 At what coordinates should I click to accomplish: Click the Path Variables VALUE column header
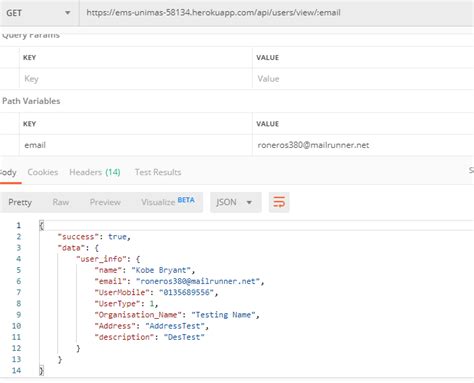coord(268,124)
